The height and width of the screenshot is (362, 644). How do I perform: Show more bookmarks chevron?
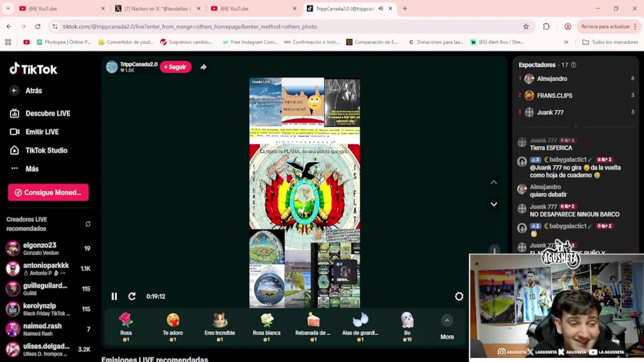pyautogui.click(x=566, y=42)
